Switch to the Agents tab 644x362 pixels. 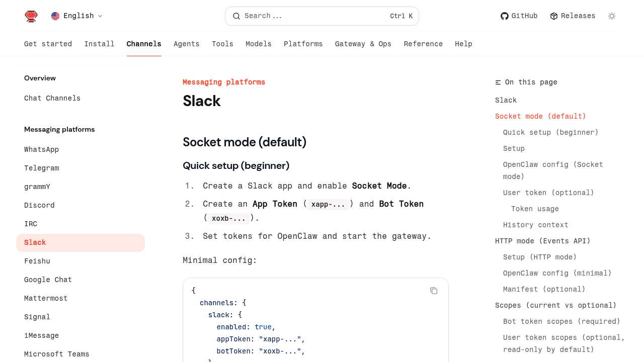[186, 44]
